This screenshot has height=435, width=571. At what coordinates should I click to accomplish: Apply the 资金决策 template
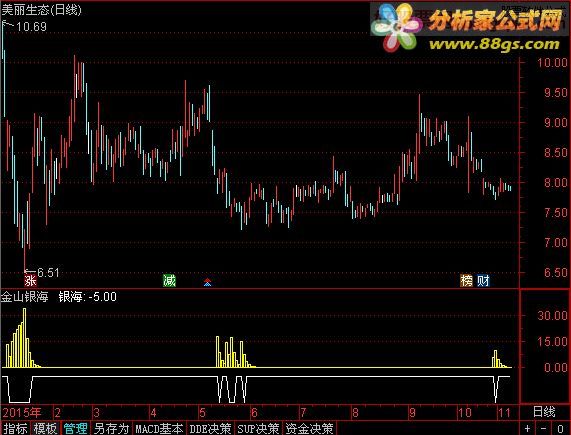click(309, 428)
